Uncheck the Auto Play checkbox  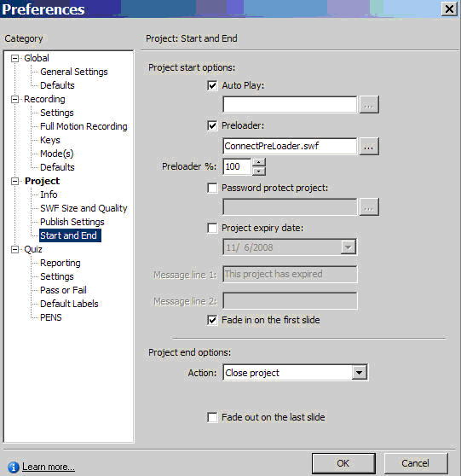pos(212,85)
